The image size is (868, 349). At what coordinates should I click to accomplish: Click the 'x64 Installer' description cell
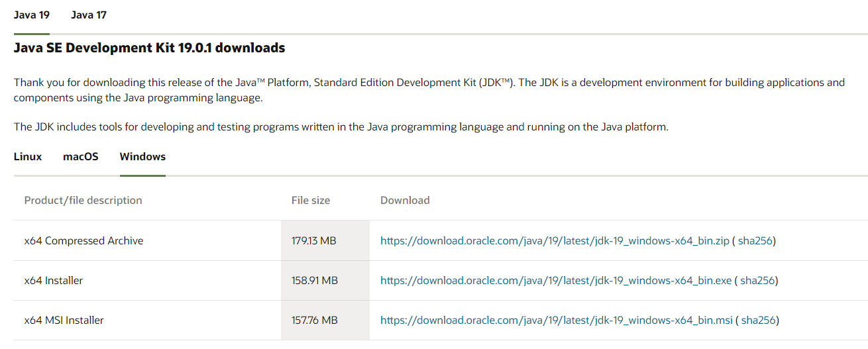coord(147,280)
